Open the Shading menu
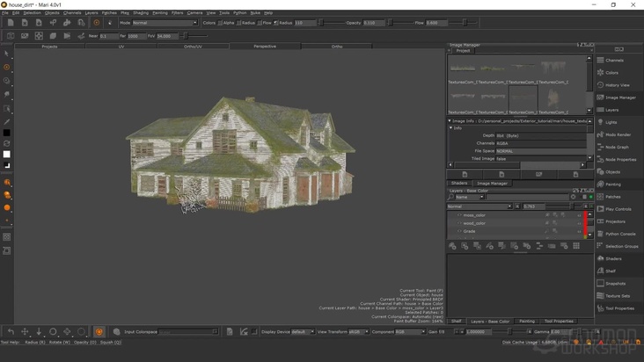Image resolution: width=644 pixels, height=362 pixels. [x=141, y=12]
